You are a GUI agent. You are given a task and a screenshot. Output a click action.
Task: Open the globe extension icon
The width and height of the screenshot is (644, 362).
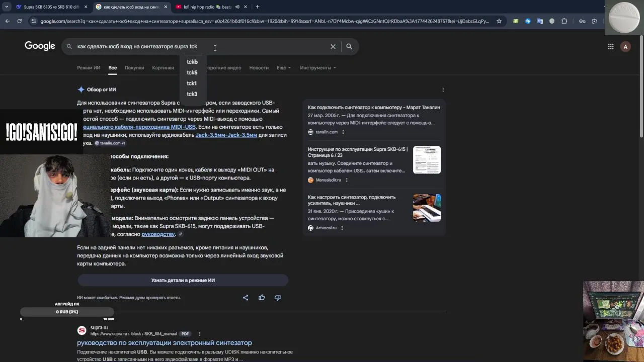click(x=552, y=21)
